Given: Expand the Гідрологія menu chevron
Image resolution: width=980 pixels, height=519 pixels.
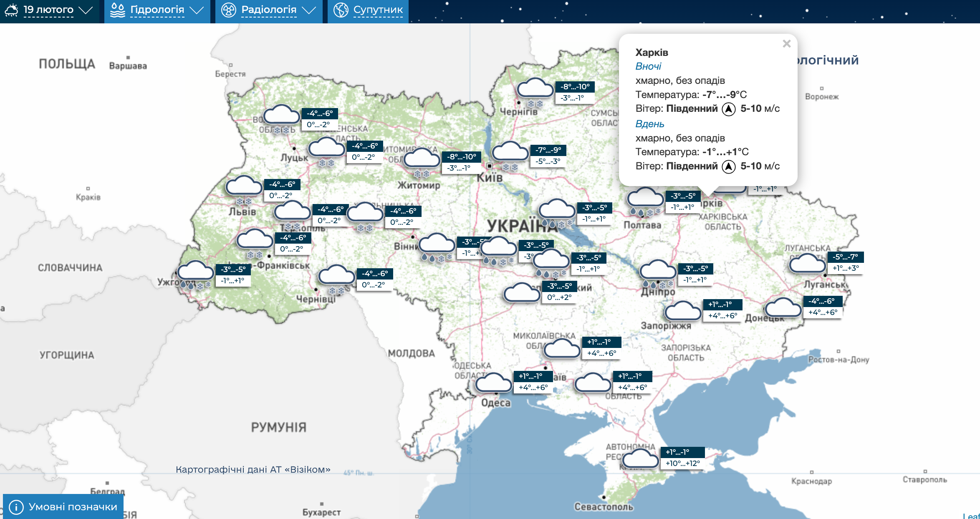Looking at the screenshot, I should point(197,10).
